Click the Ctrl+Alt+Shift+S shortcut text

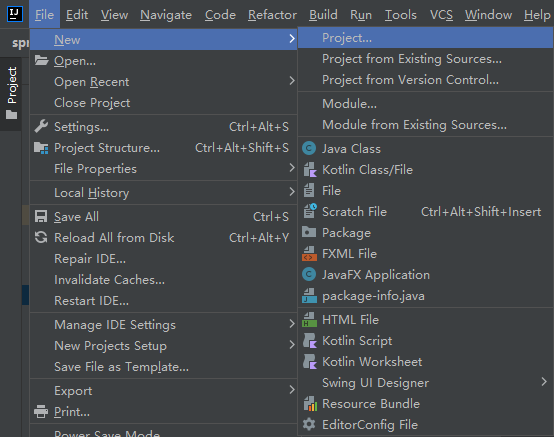(242, 148)
